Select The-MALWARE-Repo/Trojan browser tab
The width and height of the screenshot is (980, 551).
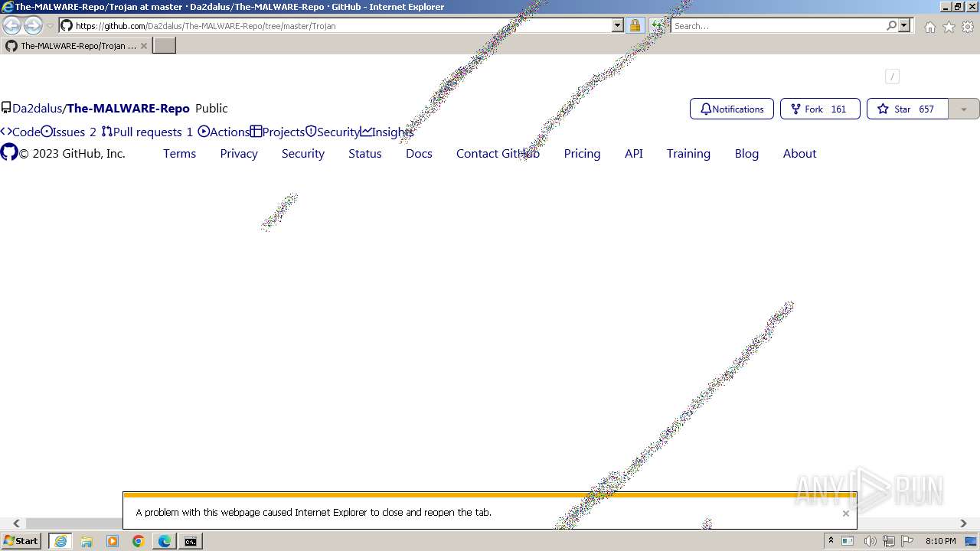77,46
